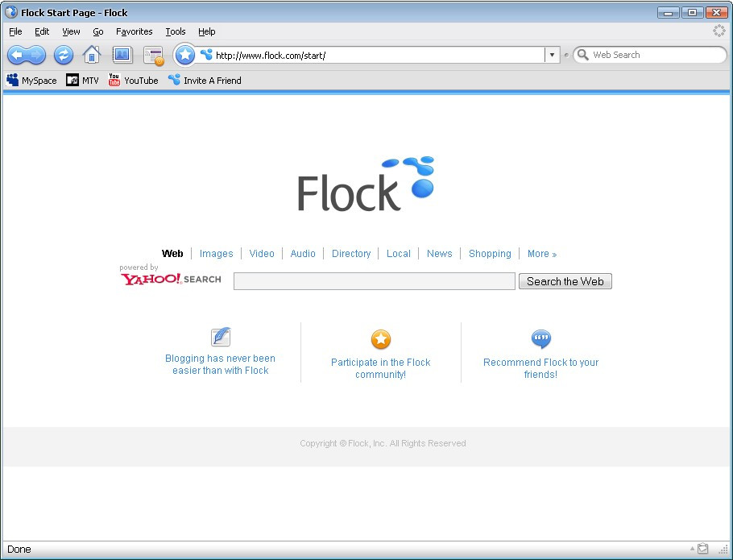Viewport: 733px width, 560px height.
Task: Open the File menu
Action: click(15, 31)
